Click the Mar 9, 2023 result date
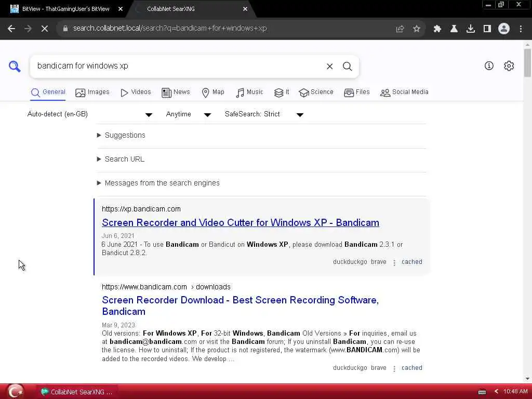The width and height of the screenshot is (532, 399). coord(118,325)
